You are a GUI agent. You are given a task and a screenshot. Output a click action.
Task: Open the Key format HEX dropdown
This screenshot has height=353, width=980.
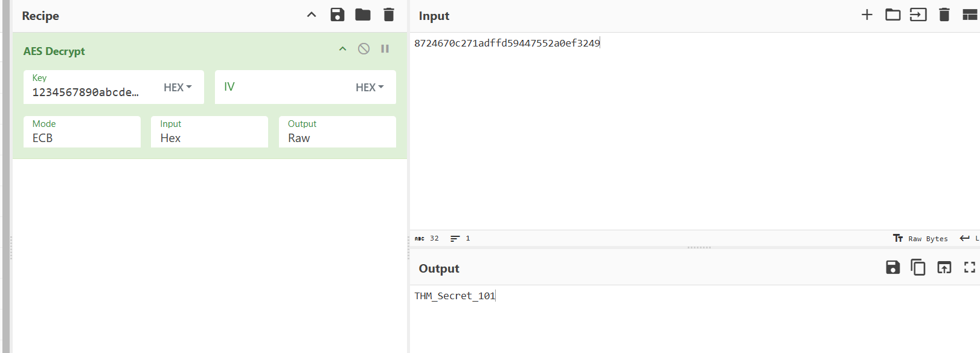coord(178,88)
